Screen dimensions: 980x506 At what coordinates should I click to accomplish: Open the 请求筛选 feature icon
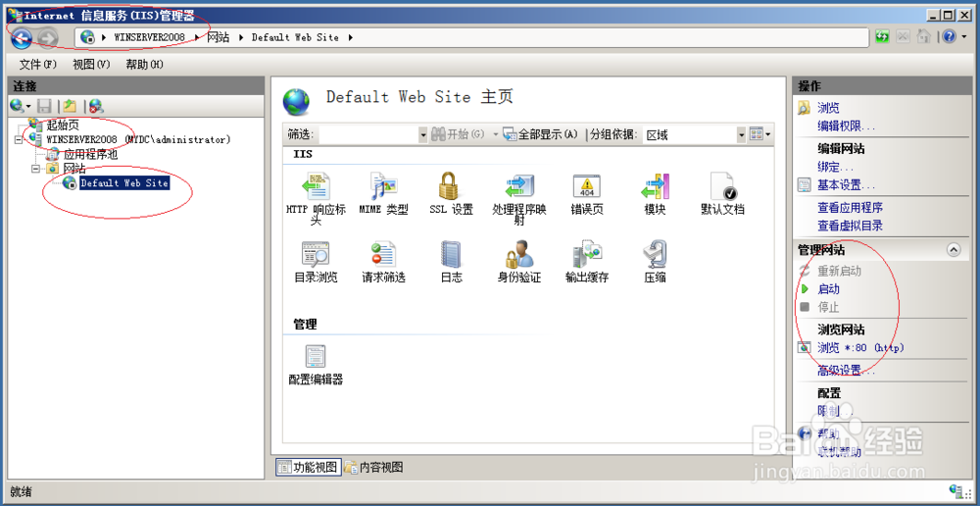coord(384,254)
